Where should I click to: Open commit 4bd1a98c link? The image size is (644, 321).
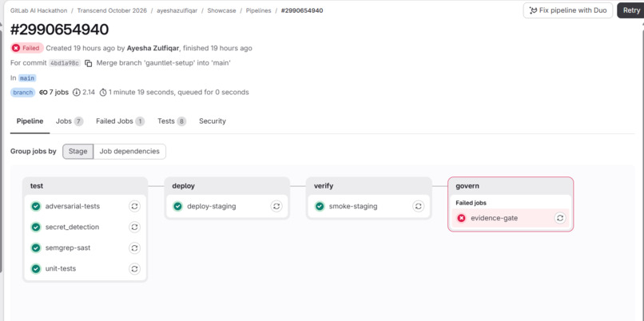click(65, 63)
